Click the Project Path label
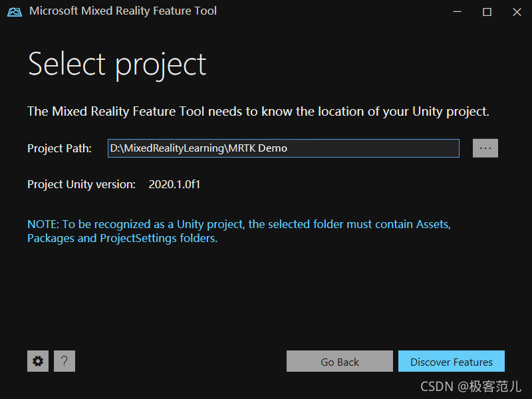Viewport: 532px width, 399px height. click(59, 148)
